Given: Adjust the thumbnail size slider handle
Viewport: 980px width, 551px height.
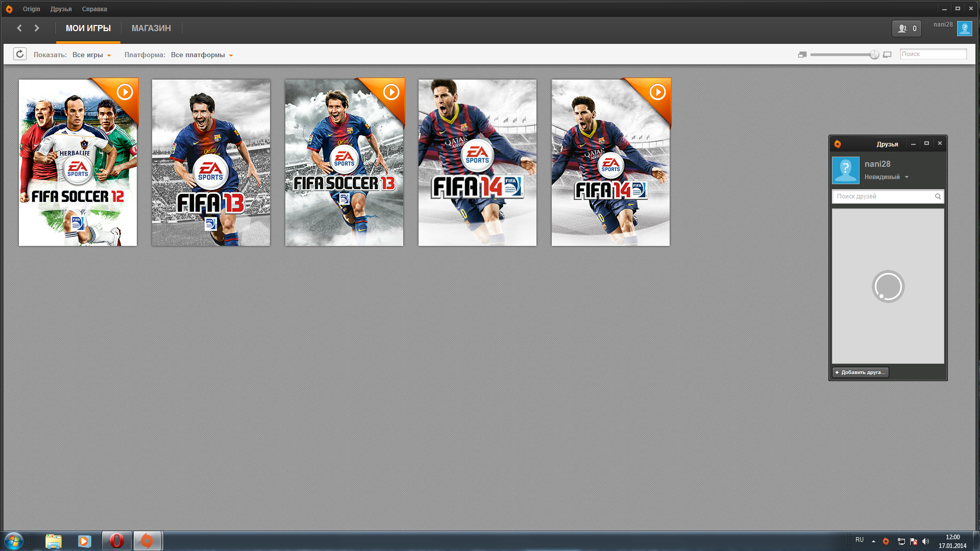Looking at the screenshot, I should click(x=874, y=55).
